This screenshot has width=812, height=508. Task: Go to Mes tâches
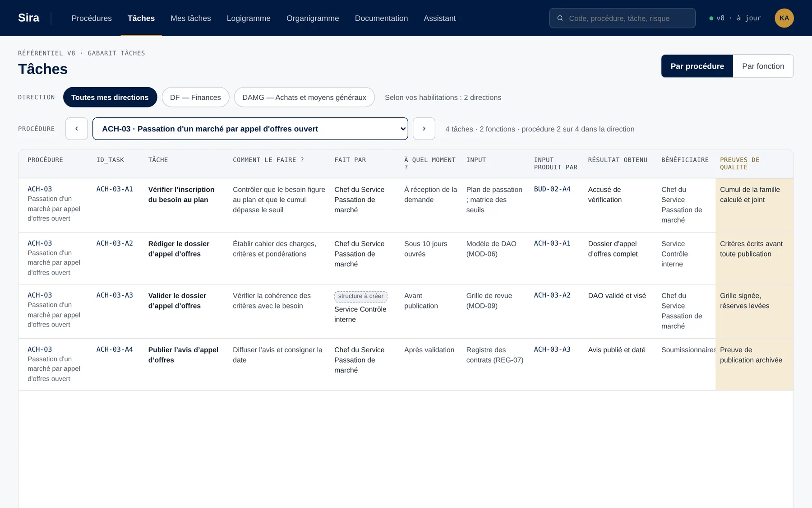(191, 18)
